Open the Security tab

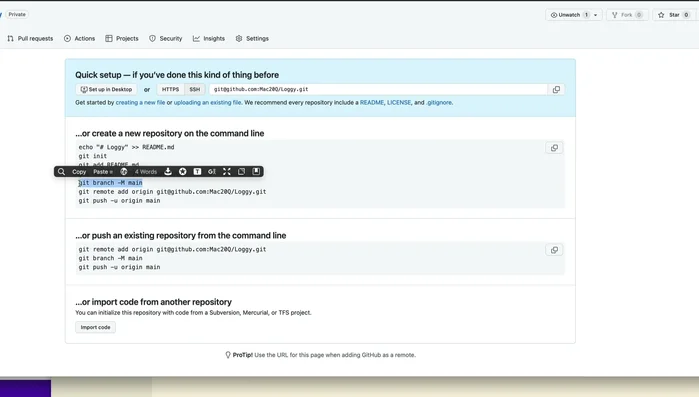pos(165,39)
